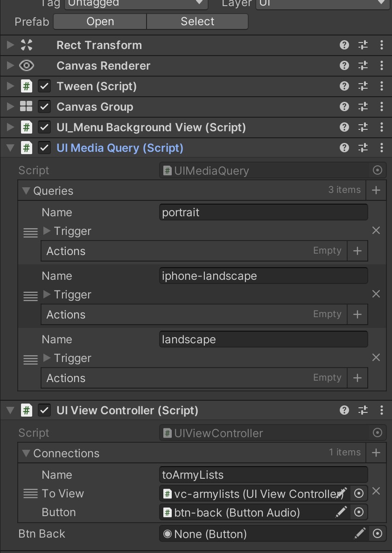Viewport: 392px width, 553px height.
Task: Click the UI_Menu Background View component header
Action: (151, 128)
